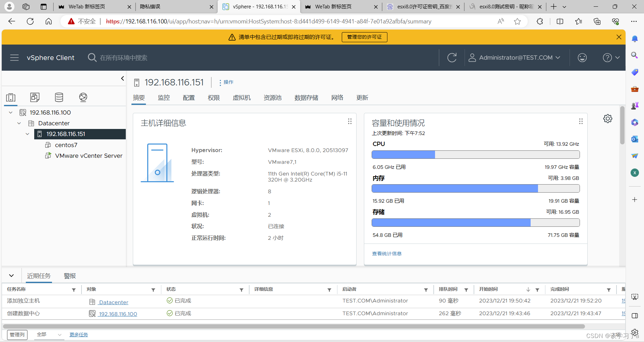The image size is (644, 342).
Task: Click the 内存 usage progress bar
Action: pos(476,189)
